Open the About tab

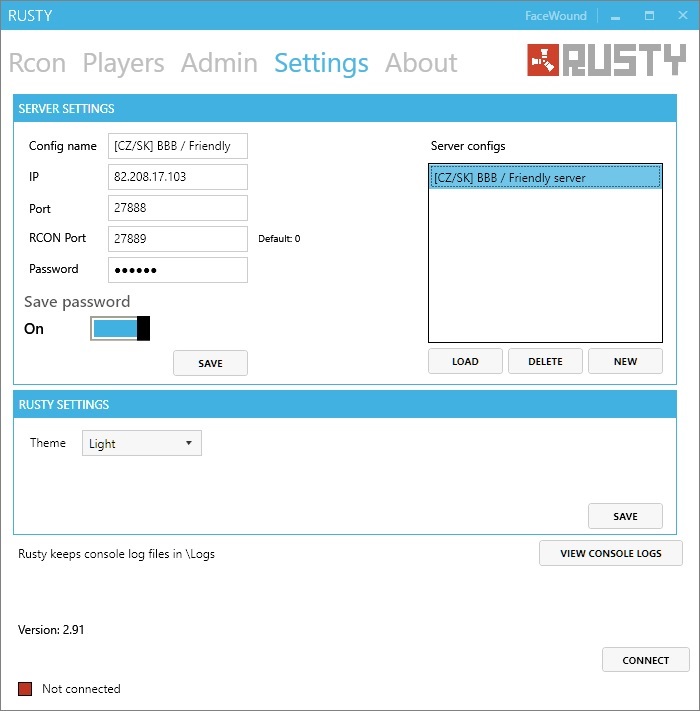(421, 63)
